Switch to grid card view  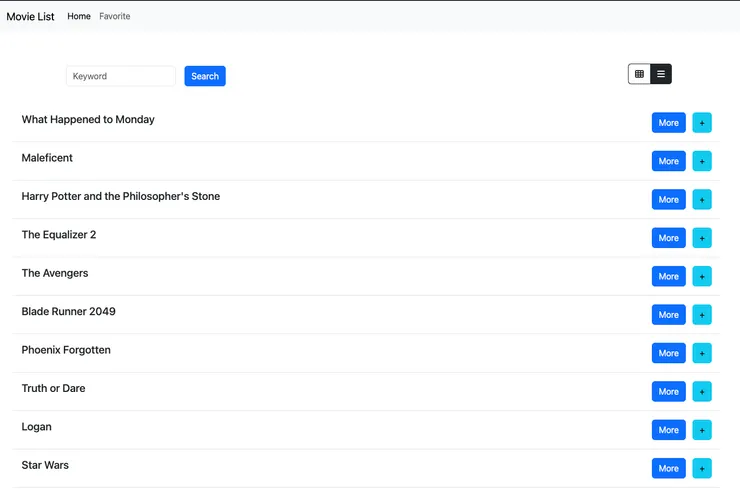639,74
